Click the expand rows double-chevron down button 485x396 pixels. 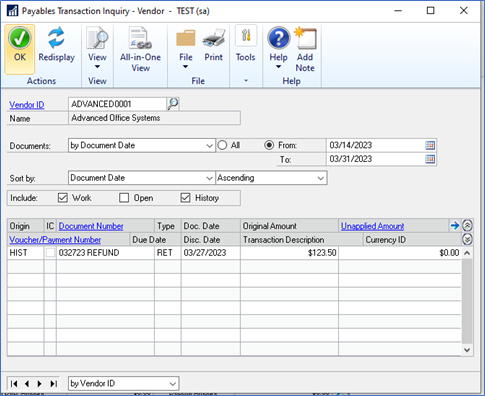coord(467,239)
